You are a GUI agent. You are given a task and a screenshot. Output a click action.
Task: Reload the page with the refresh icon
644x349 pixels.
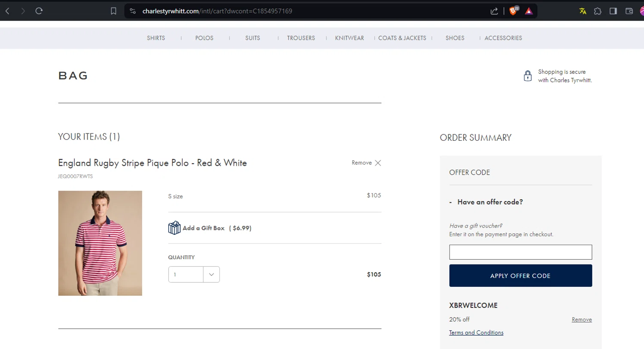point(39,11)
